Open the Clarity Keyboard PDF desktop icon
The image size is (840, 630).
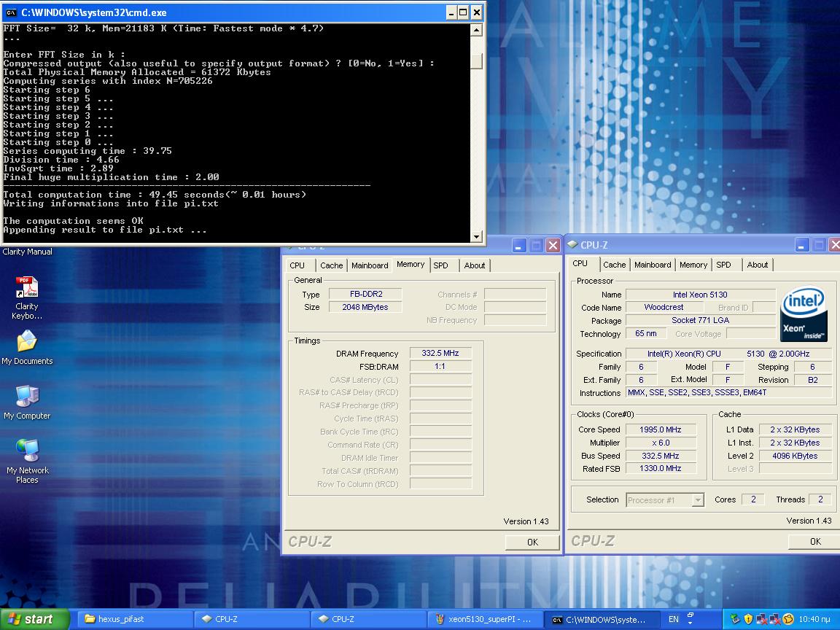tap(27, 297)
